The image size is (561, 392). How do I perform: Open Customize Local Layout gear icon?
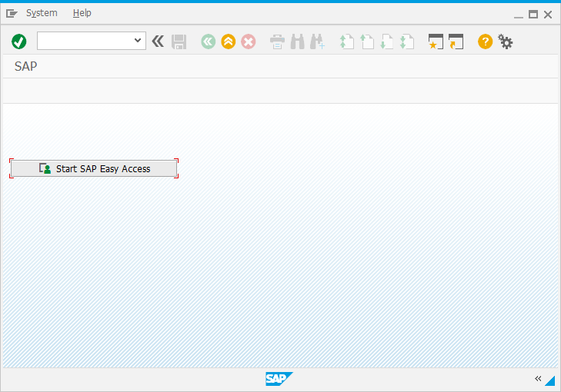pyautogui.click(x=505, y=42)
